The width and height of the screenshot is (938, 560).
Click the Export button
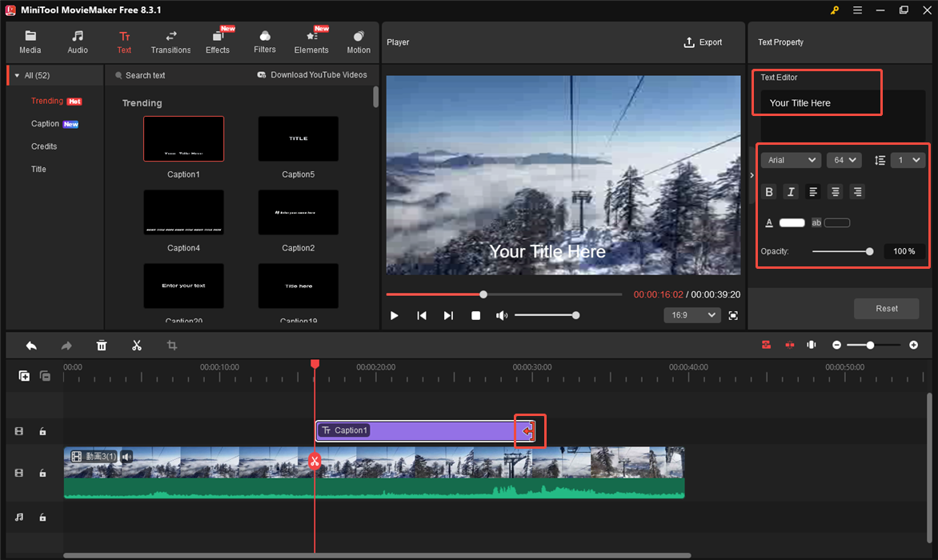pos(703,42)
